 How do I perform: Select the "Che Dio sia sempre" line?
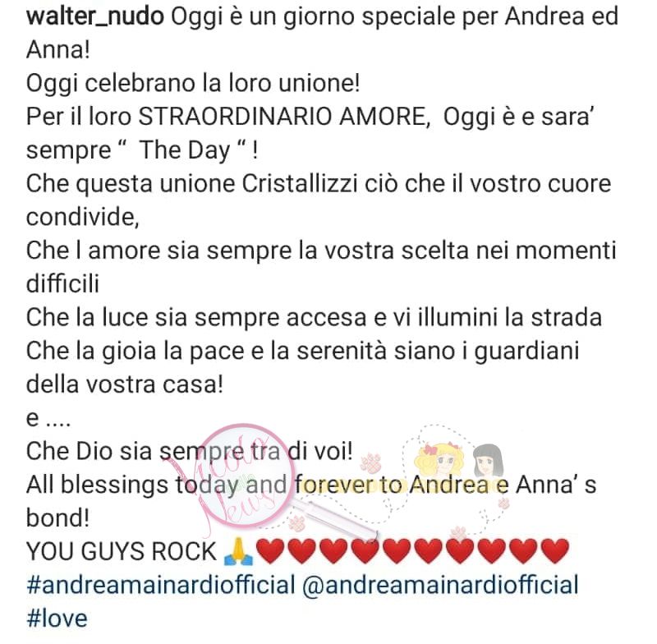point(190,451)
